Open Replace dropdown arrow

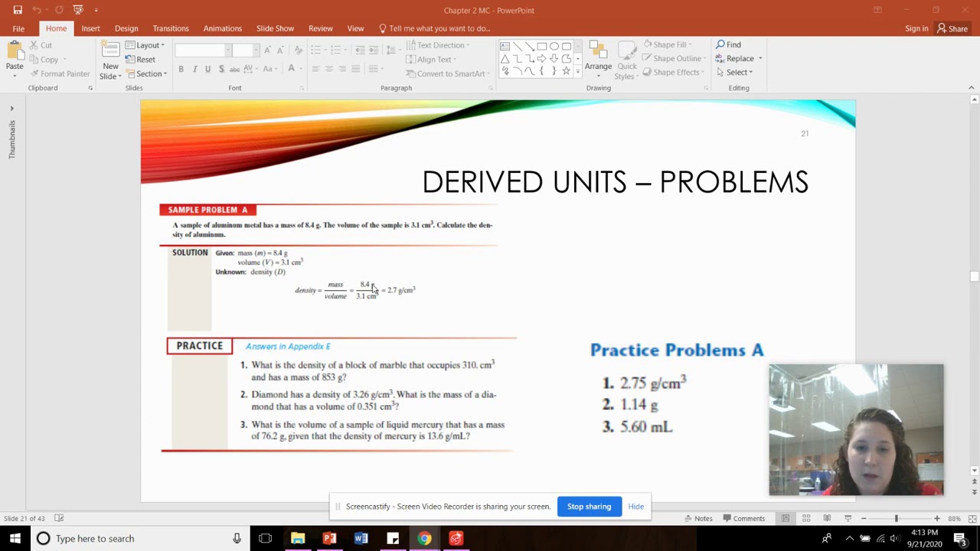pos(759,58)
